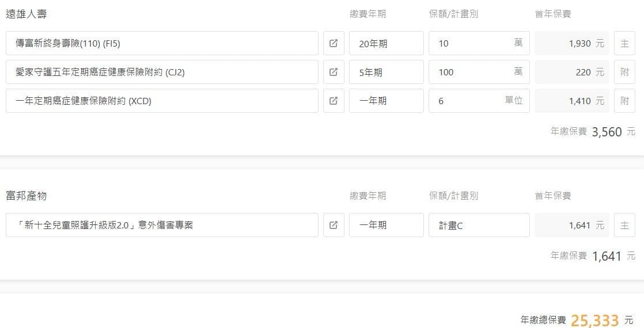
Task: Edit the units field showing 6 單位
Action: tap(469, 101)
